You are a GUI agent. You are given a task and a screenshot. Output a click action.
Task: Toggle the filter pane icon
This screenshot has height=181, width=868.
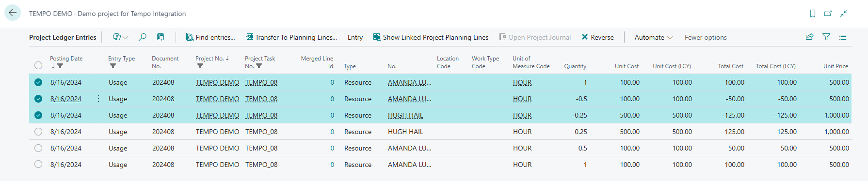click(x=826, y=37)
